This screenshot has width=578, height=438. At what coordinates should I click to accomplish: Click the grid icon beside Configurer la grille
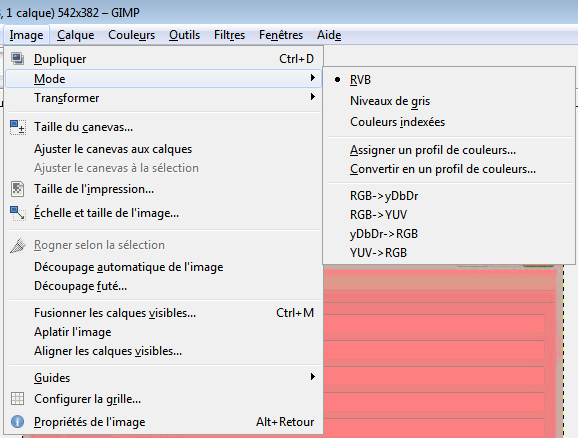click(x=17, y=399)
